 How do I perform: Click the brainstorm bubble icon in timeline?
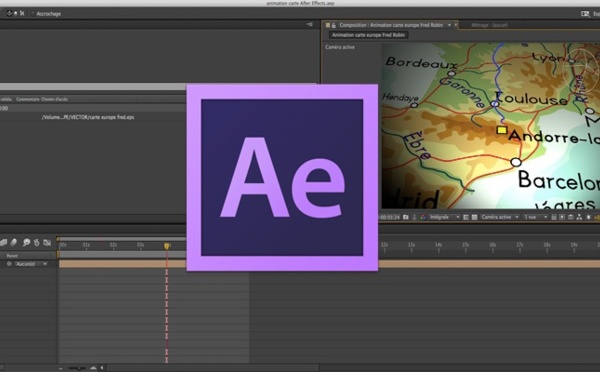(x=26, y=242)
